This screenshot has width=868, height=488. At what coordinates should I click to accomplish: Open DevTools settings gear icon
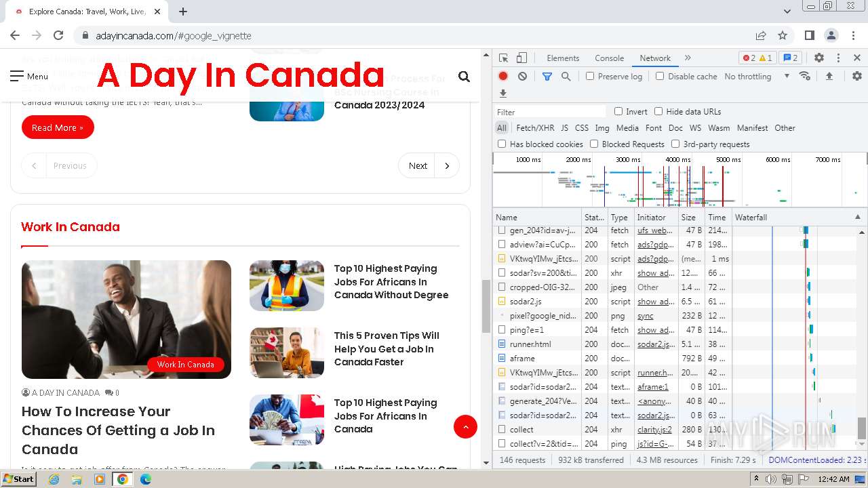click(819, 58)
